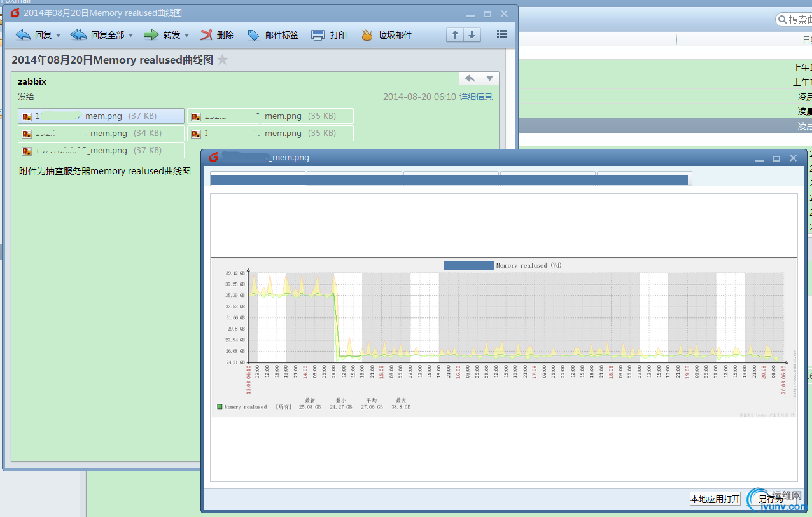This screenshot has width=812, height=517.
Task: Open dropdown beside quick reply arrow
Action: tap(489, 78)
